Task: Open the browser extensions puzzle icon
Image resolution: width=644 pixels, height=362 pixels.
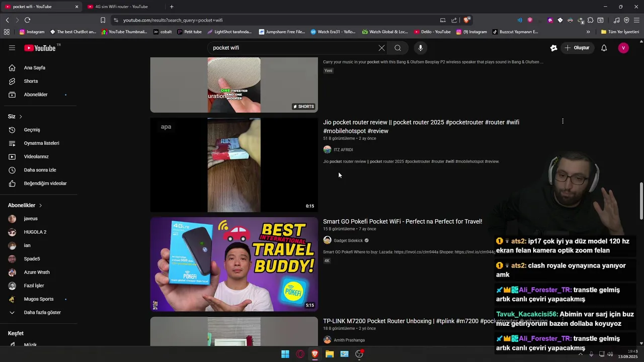Action: pos(590,20)
